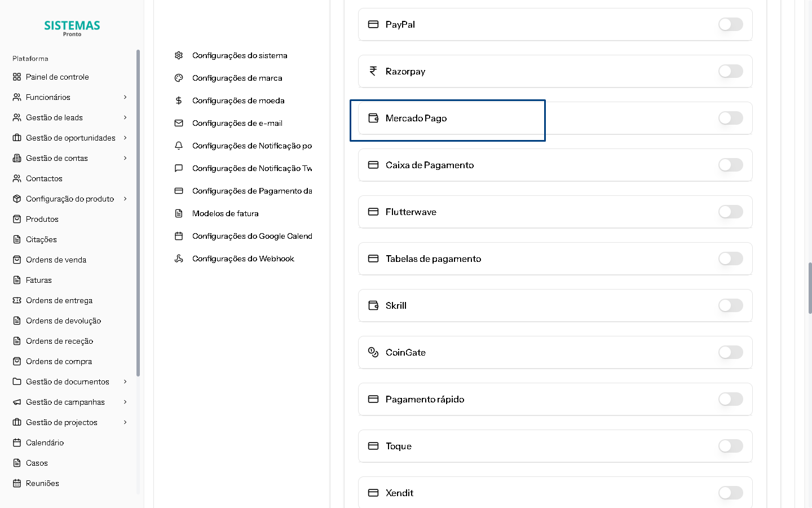Click the palette icon for Configurações de marca
Viewport: 812px width, 508px height.
[179, 78]
